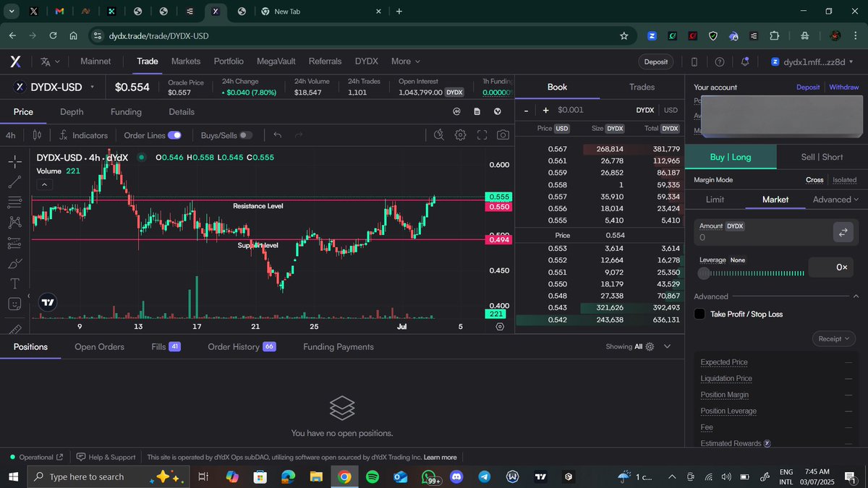
Task: Collapse the chart legend arrow under Volume
Action: pos(44,184)
